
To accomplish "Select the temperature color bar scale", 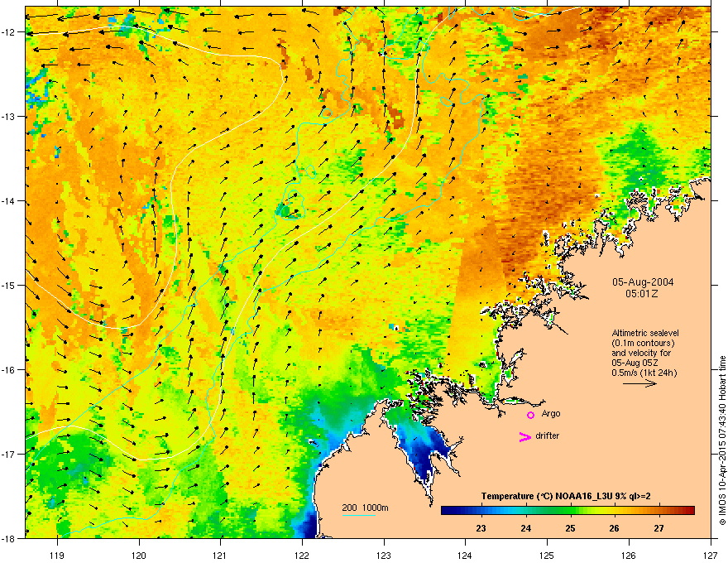I will (568, 511).
